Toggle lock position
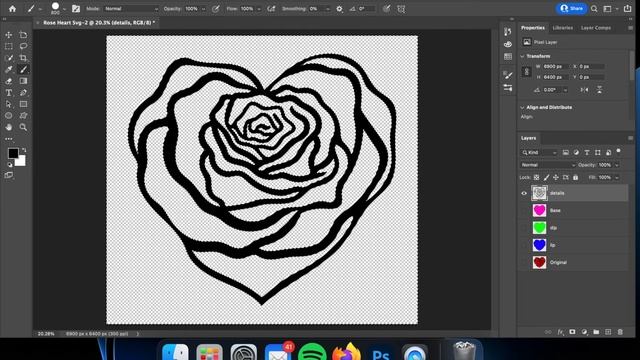The width and height of the screenshot is (640, 360). point(556,178)
